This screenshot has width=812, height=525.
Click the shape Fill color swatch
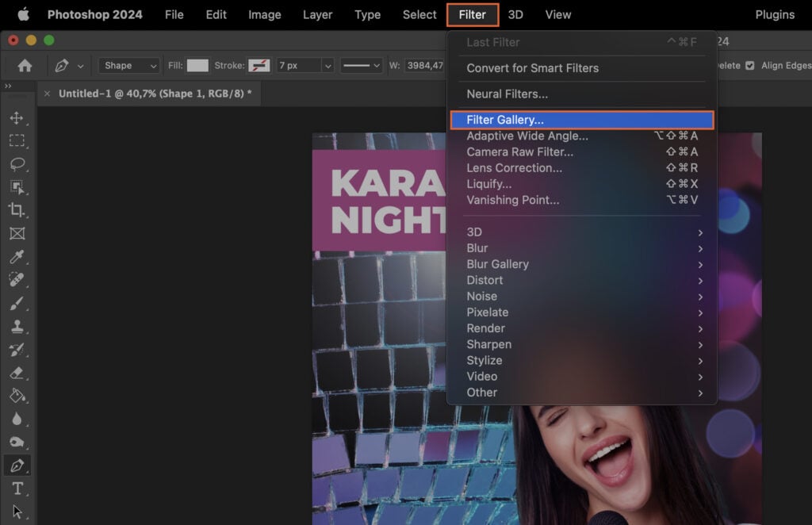(x=197, y=65)
